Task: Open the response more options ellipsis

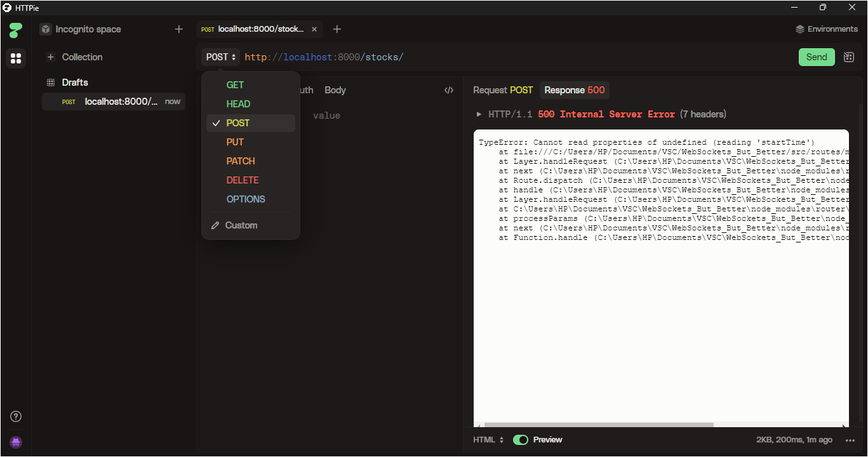Action: 850,440
